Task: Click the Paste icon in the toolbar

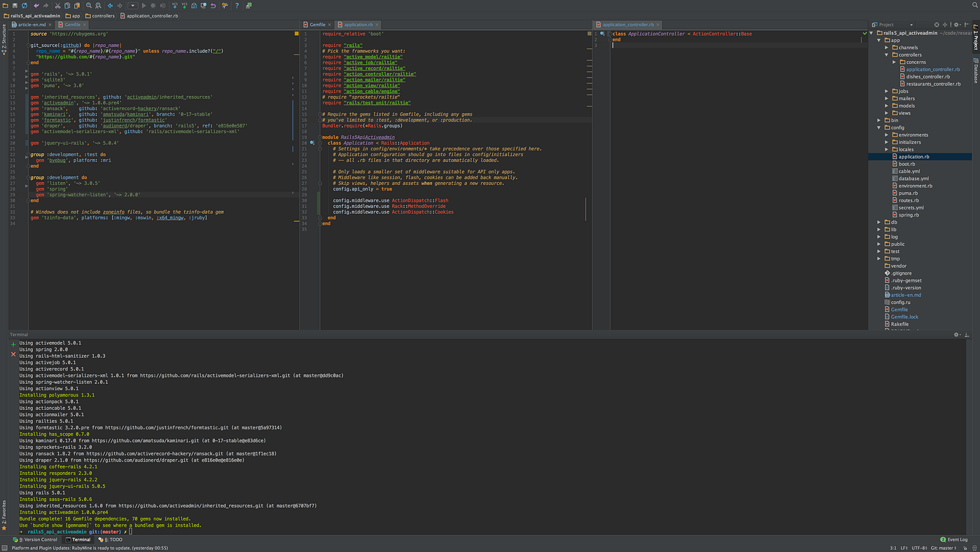Action: [x=76, y=4]
